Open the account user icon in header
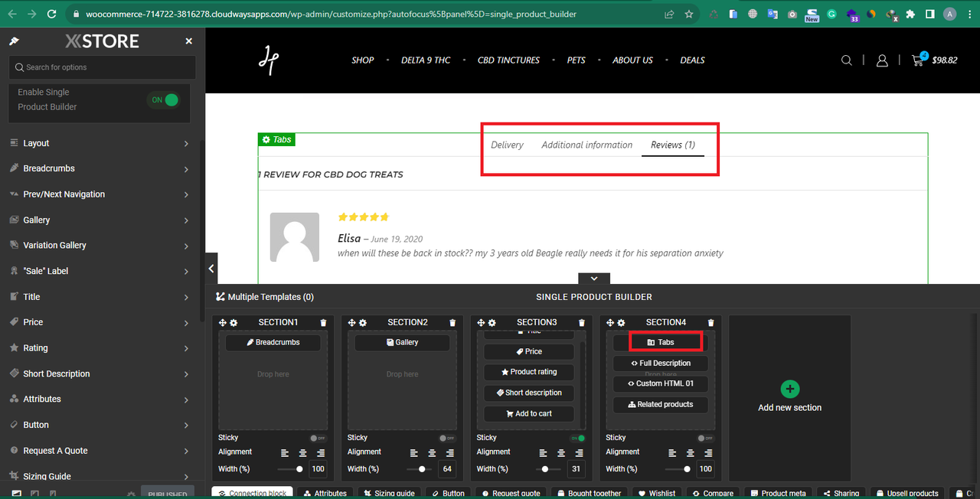 coord(882,60)
